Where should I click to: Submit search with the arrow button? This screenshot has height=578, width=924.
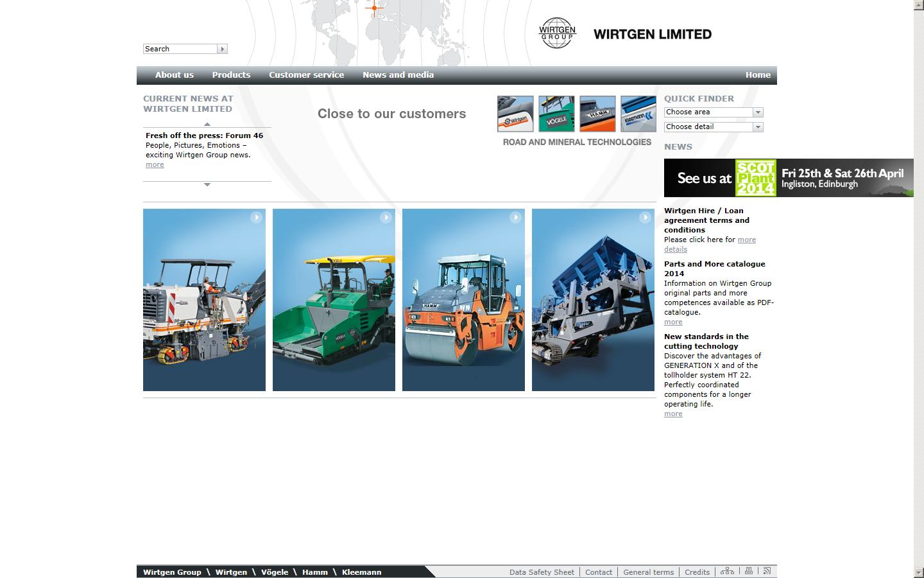click(x=223, y=48)
